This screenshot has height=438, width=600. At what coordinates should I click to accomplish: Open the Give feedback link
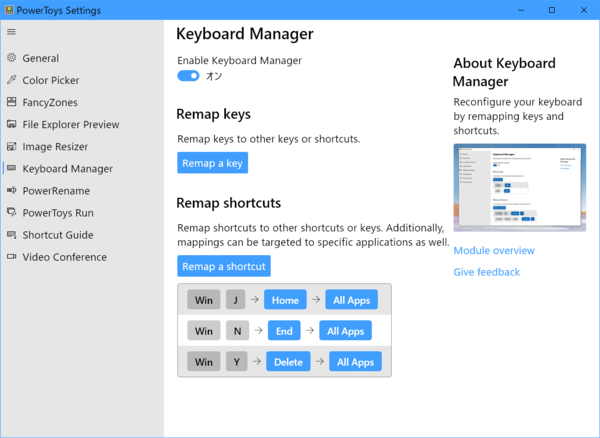pyautogui.click(x=486, y=272)
